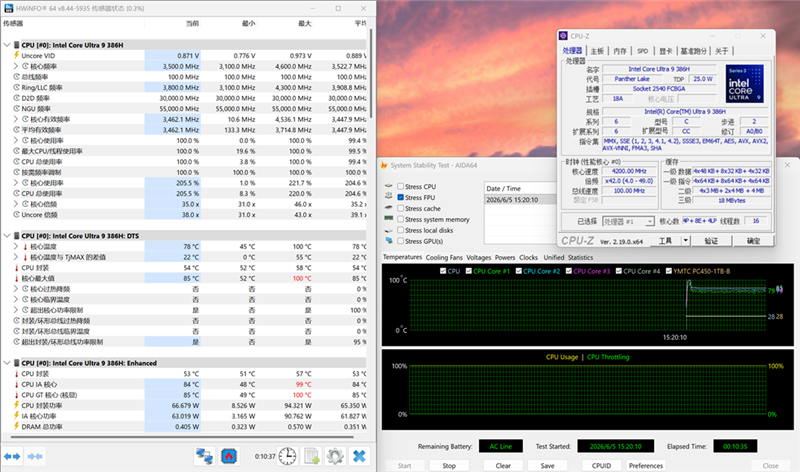
Task: Click the monitor icon beside Stress GPU(s)
Action: 388,241
